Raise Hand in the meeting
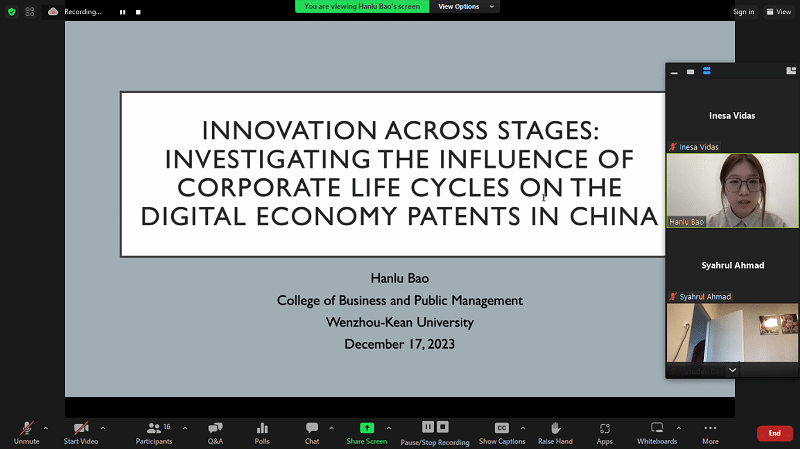The image size is (800, 449). (556, 431)
